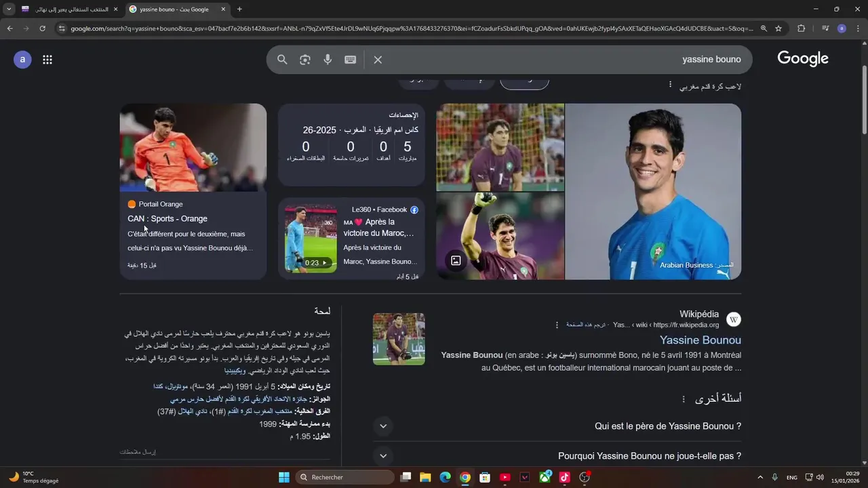This screenshot has height=488, width=868.
Task: Go back to the previous page
Action: [9, 28]
